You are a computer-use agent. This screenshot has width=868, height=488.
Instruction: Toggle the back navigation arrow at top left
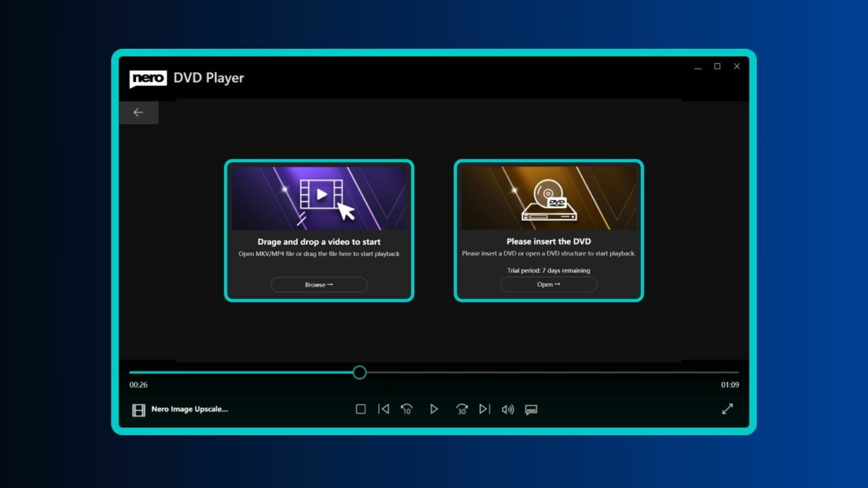pos(138,112)
